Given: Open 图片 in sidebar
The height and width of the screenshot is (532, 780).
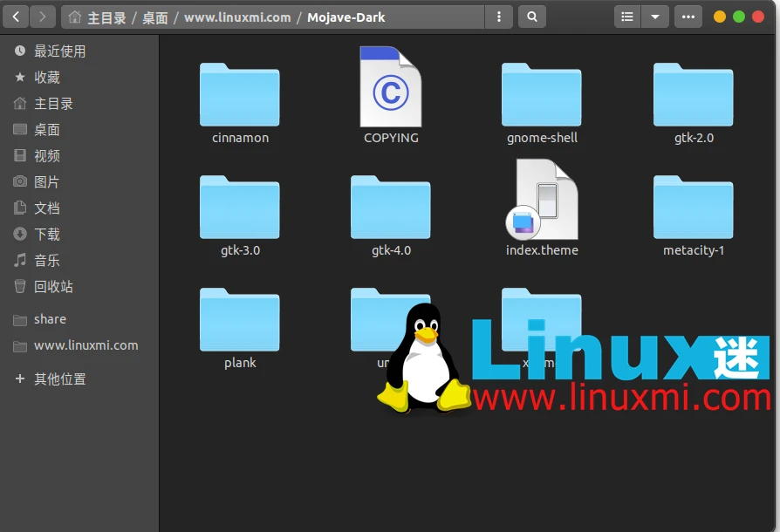Looking at the screenshot, I should pyautogui.click(x=79, y=181).
